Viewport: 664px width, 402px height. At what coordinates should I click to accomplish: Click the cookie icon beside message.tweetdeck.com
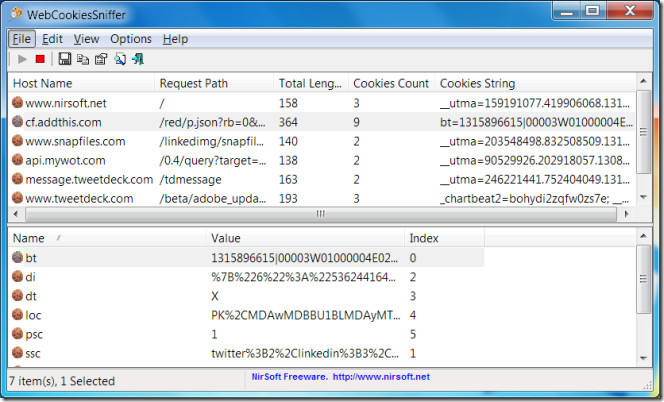point(17,179)
